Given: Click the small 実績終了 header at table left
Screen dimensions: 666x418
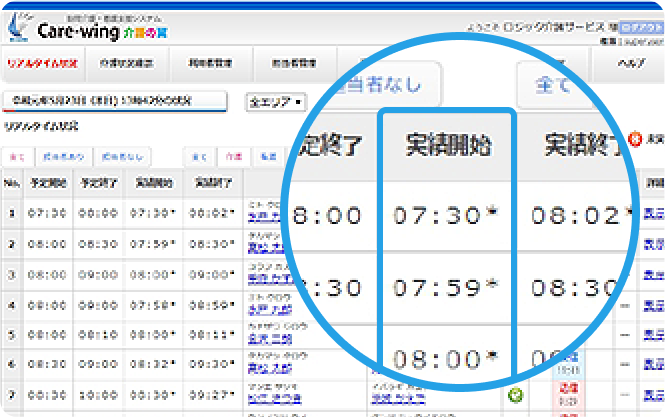Looking at the screenshot, I should [213, 184].
